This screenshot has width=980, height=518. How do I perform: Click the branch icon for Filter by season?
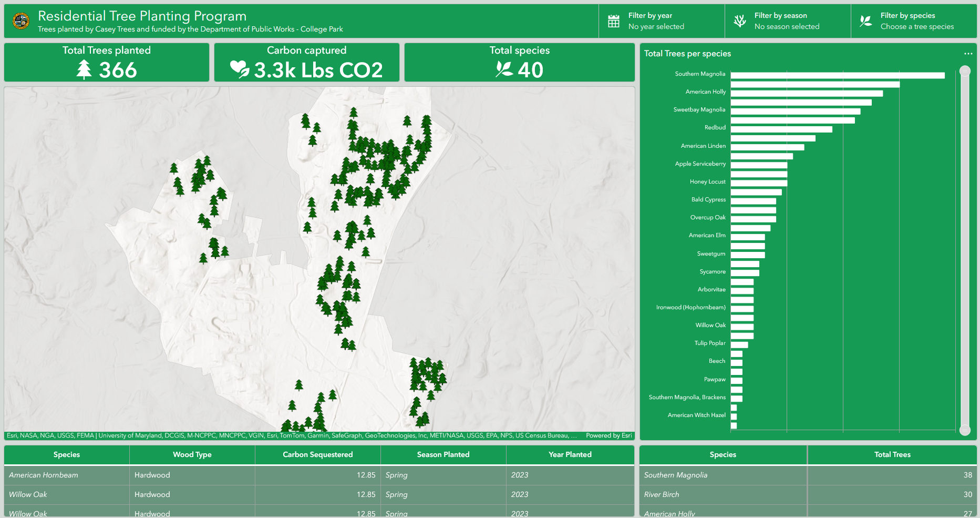tap(740, 21)
